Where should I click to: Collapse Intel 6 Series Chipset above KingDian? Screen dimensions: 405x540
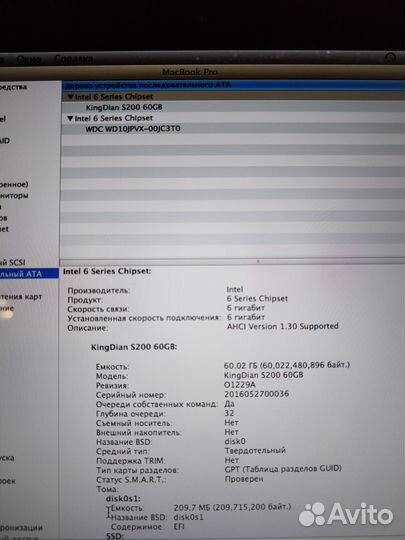coord(70,97)
